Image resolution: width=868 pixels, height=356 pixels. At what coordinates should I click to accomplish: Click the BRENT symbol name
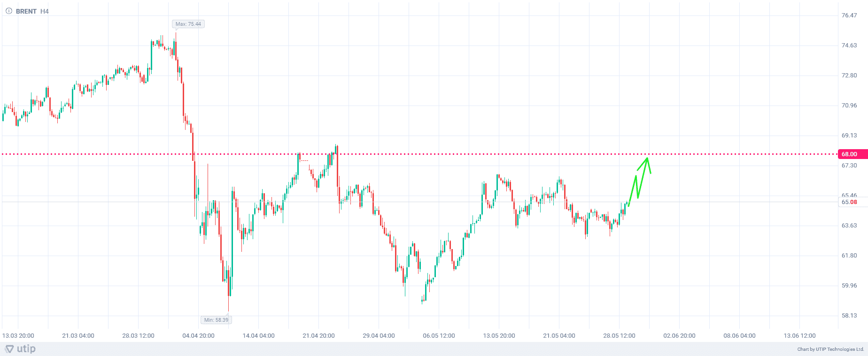[x=26, y=11]
